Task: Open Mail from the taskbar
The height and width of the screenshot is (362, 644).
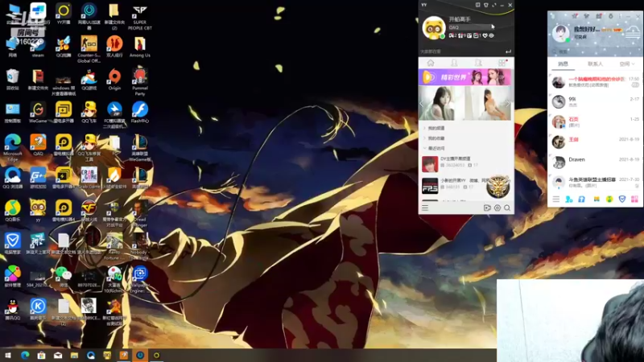Action: (x=58, y=356)
